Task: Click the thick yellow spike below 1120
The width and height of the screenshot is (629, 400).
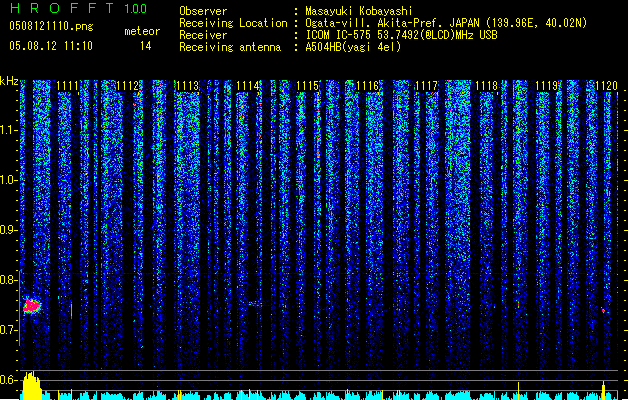Action: 604,390
